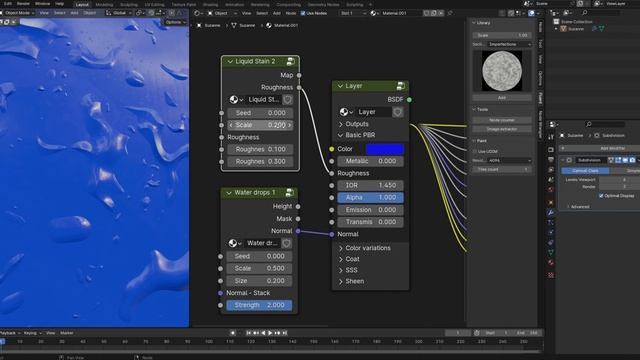Switch to the Modeling workspace tab

[104, 4]
